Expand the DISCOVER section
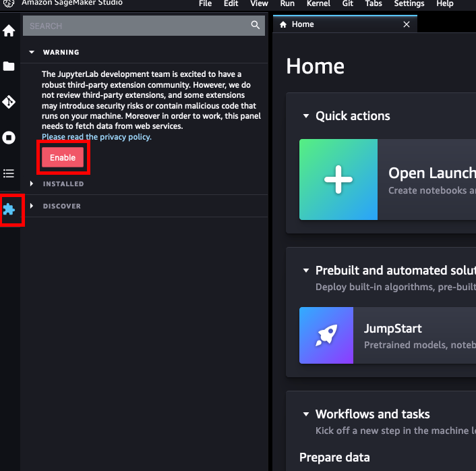Image resolution: width=476 pixels, height=471 pixels. point(32,206)
